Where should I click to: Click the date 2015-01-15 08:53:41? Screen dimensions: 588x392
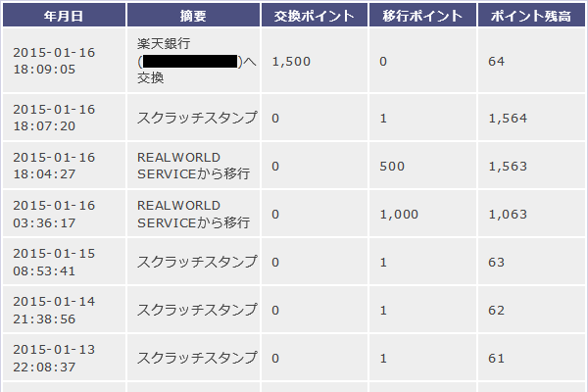pos(54,262)
